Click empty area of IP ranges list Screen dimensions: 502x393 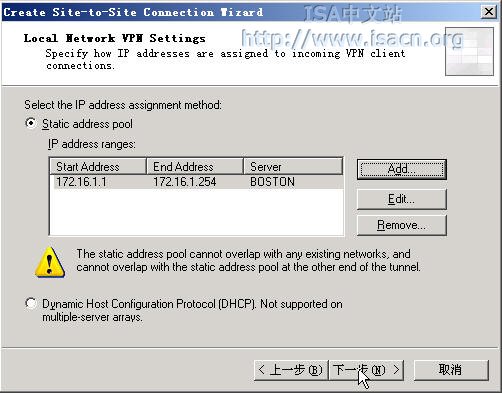197,212
